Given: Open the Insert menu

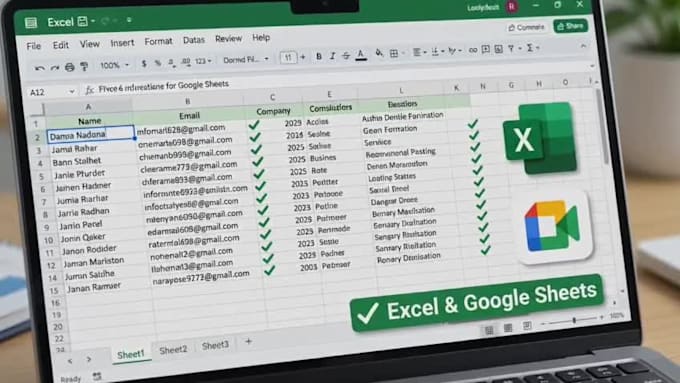Looking at the screenshot, I should (122, 43).
